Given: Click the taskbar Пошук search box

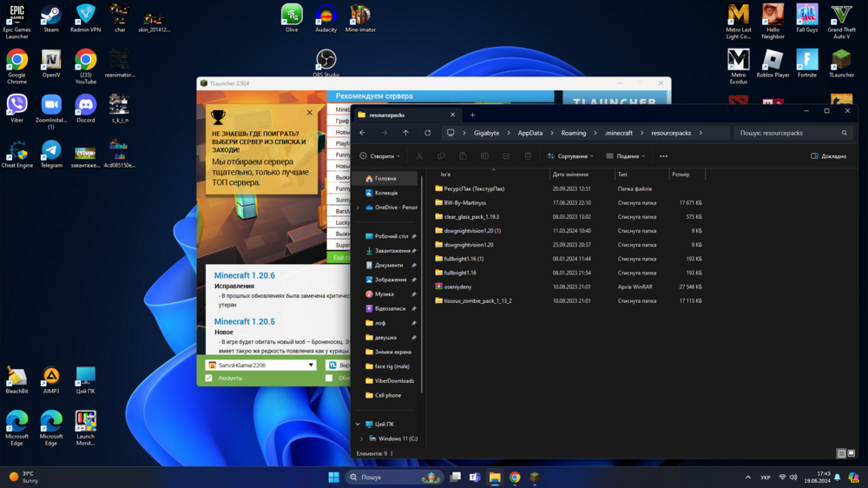Looking at the screenshot, I should click(395, 477).
